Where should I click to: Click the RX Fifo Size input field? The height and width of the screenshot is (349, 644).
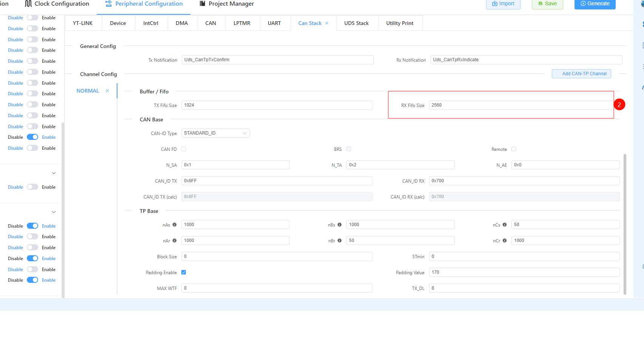pos(521,105)
